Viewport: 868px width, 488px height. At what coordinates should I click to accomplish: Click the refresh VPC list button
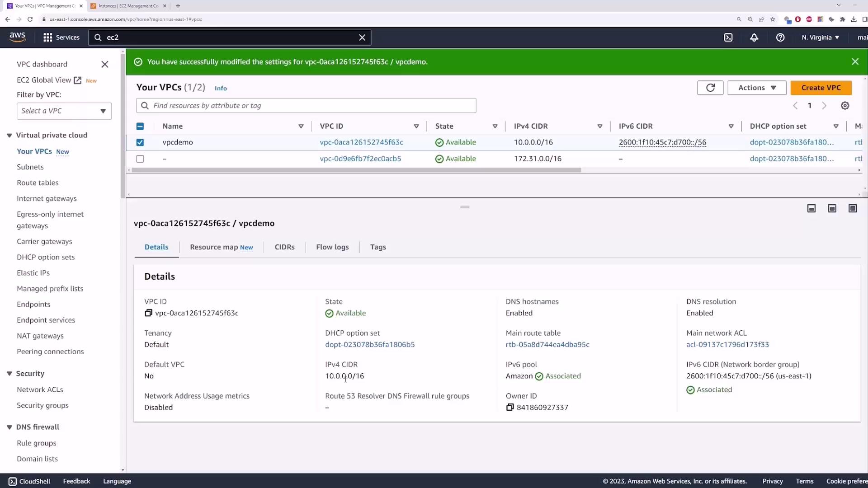coord(710,88)
